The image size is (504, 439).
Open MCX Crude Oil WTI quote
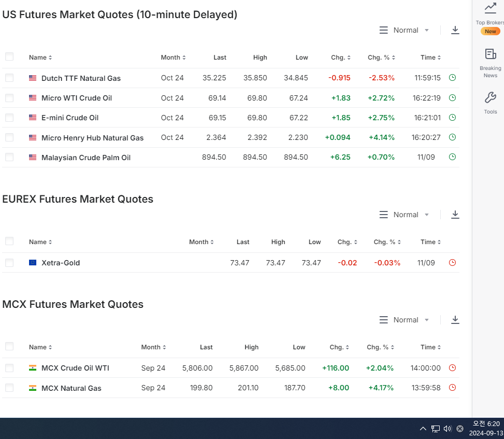coord(75,368)
